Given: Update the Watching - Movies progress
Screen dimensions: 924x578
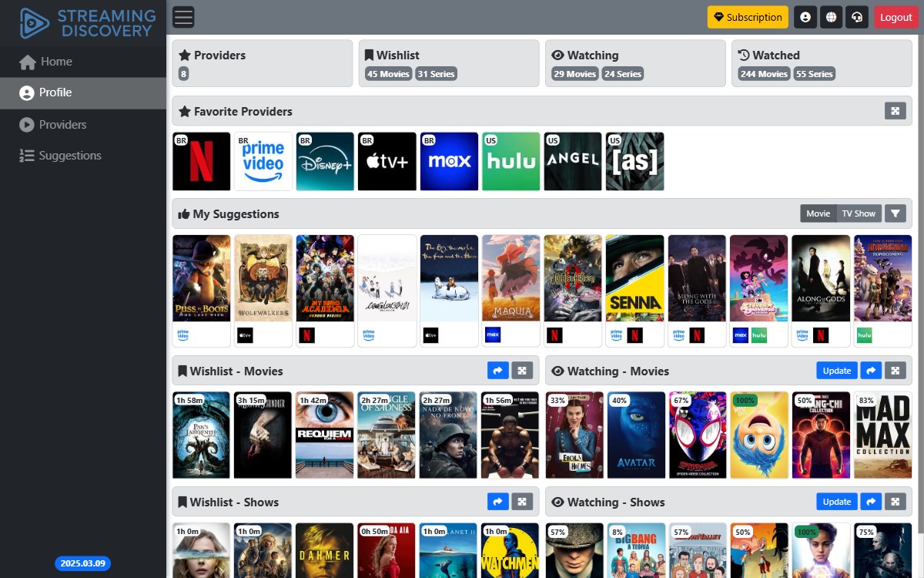Looking at the screenshot, I should 837,371.
